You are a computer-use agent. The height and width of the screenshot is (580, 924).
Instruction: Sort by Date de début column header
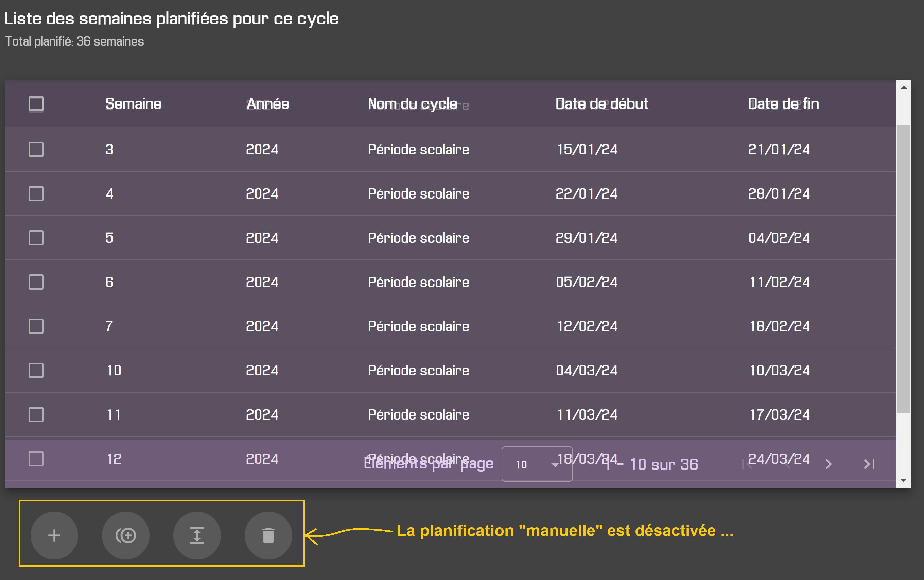coord(602,104)
